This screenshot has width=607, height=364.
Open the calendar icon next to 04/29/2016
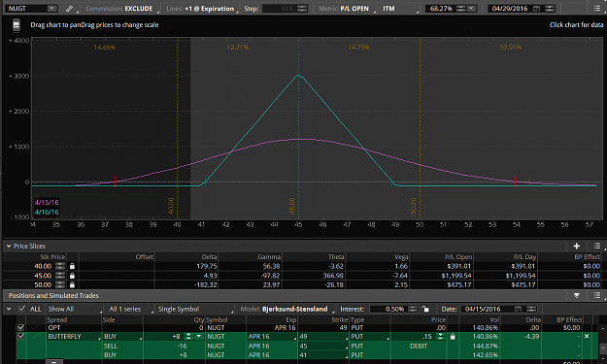pyautogui.click(x=536, y=9)
